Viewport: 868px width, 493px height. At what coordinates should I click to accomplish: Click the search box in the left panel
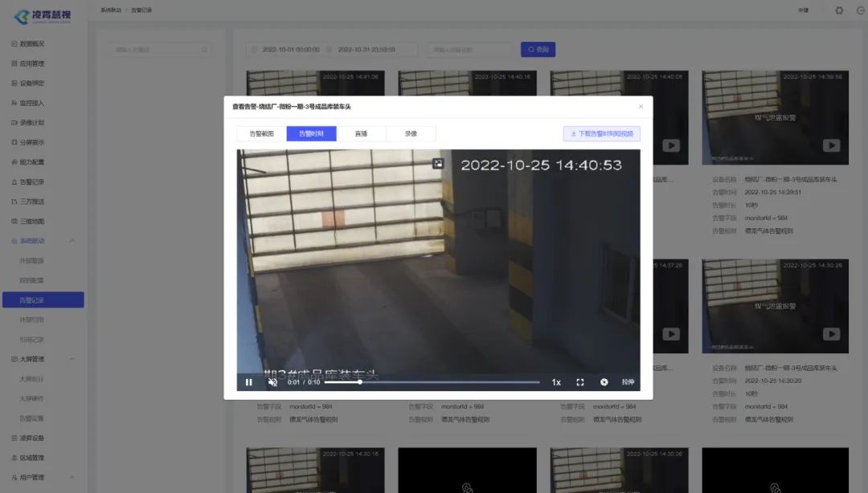[159, 50]
